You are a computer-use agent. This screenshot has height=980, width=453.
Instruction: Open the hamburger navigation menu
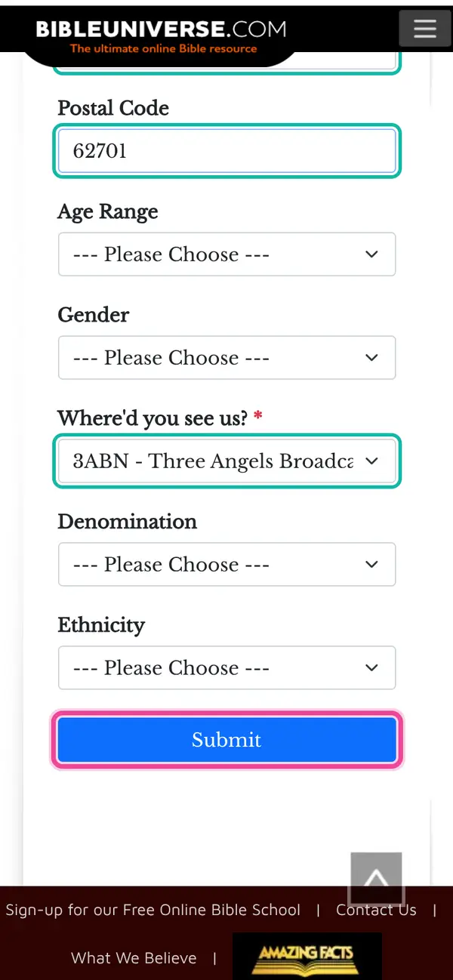[x=424, y=29]
